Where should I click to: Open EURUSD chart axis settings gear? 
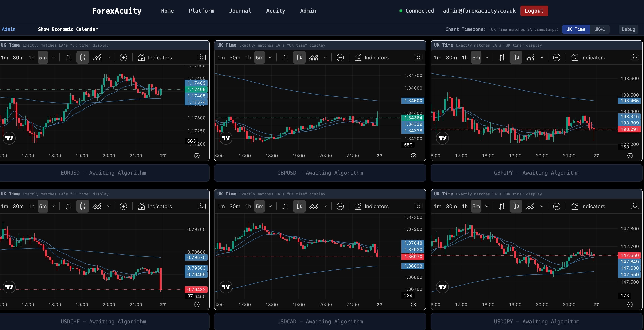pyautogui.click(x=197, y=155)
